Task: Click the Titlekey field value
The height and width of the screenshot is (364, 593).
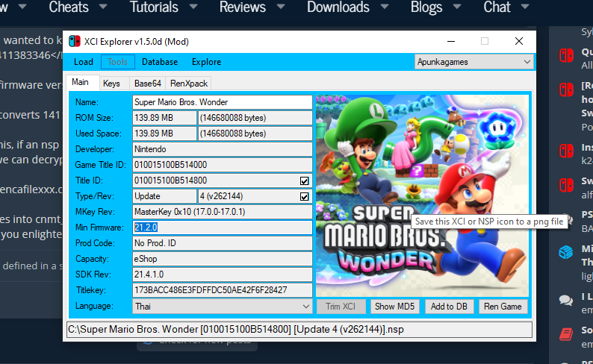Action: 223,290
